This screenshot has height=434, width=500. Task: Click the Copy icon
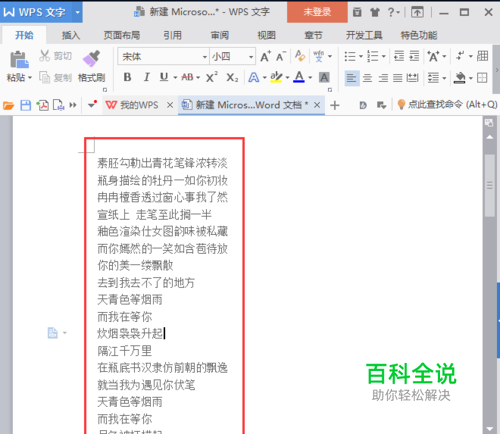44,77
